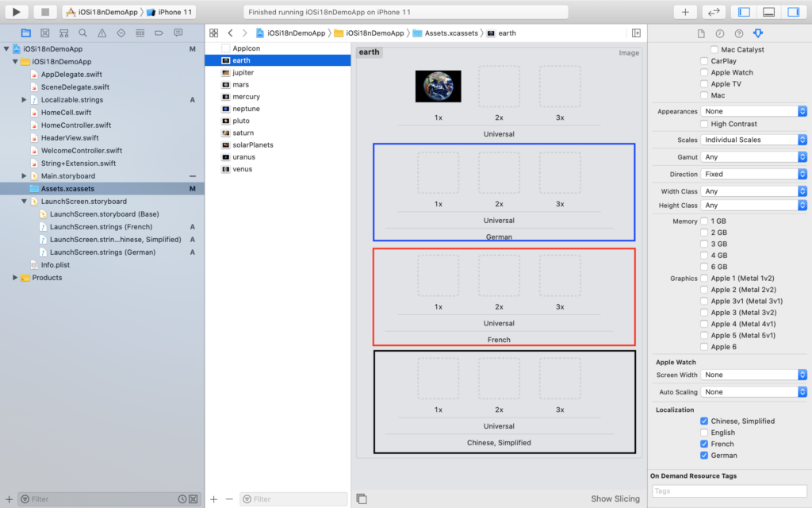
Task: Open Screen Width dropdown
Action: coord(753,375)
